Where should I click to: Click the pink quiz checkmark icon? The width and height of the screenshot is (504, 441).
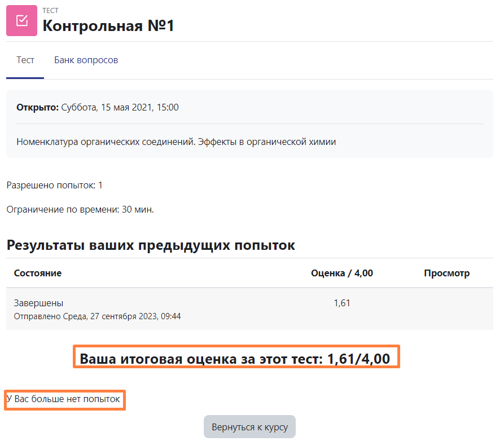tap(21, 21)
